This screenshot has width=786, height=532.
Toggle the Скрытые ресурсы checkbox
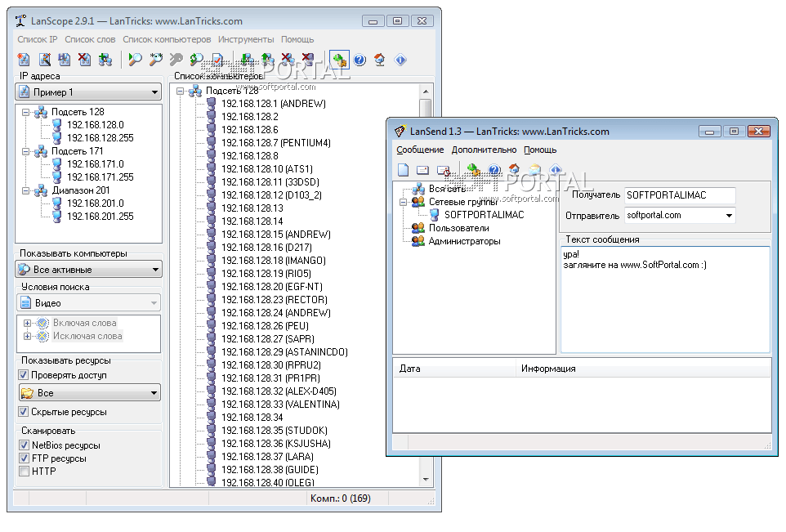pyautogui.click(x=23, y=412)
